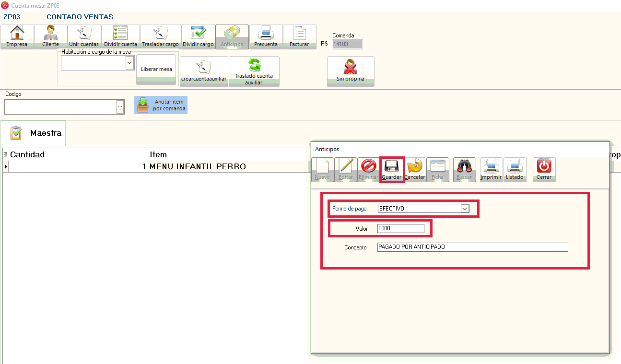Select the MENU INFANTIL PERRO row

pyautogui.click(x=198, y=166)
